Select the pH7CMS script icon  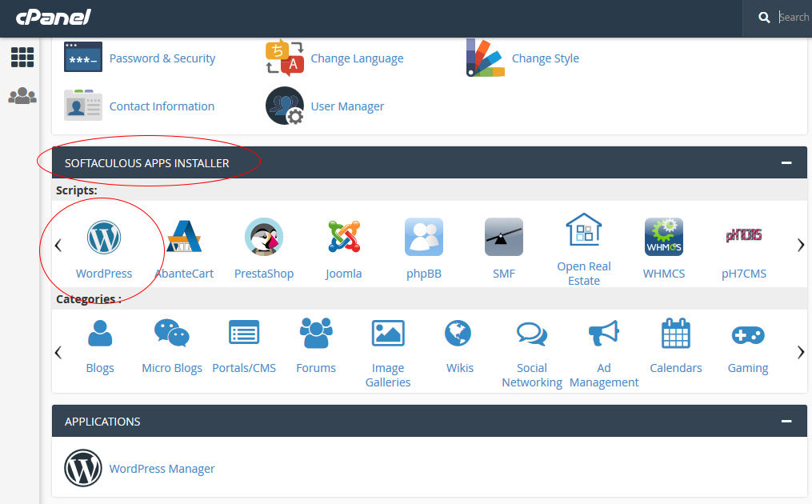[x=744, y=236]
